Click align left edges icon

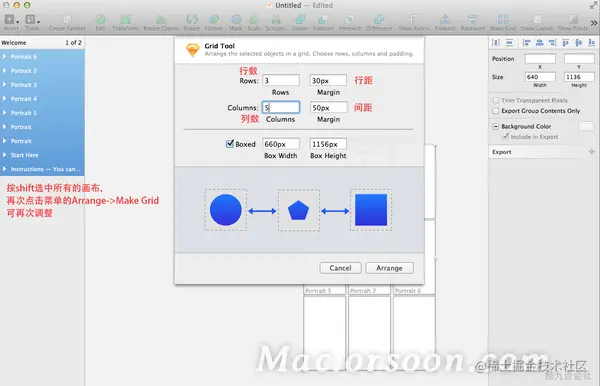click(527, 42)
